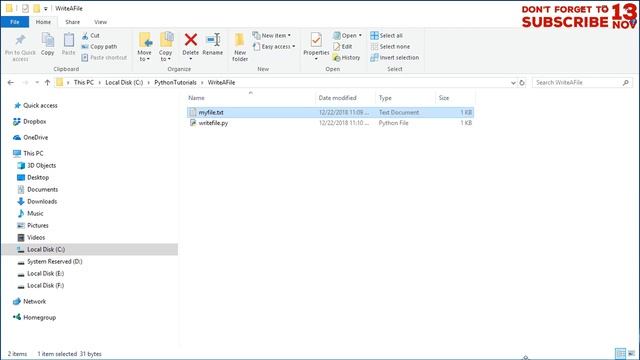Sort by Name column header
The image size is (640, 360).
coord(196,98)
